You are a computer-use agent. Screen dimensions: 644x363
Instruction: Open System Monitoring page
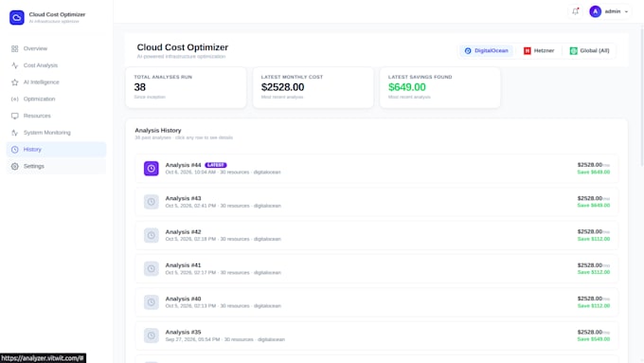pyautogui.click(x=56, y=133)
